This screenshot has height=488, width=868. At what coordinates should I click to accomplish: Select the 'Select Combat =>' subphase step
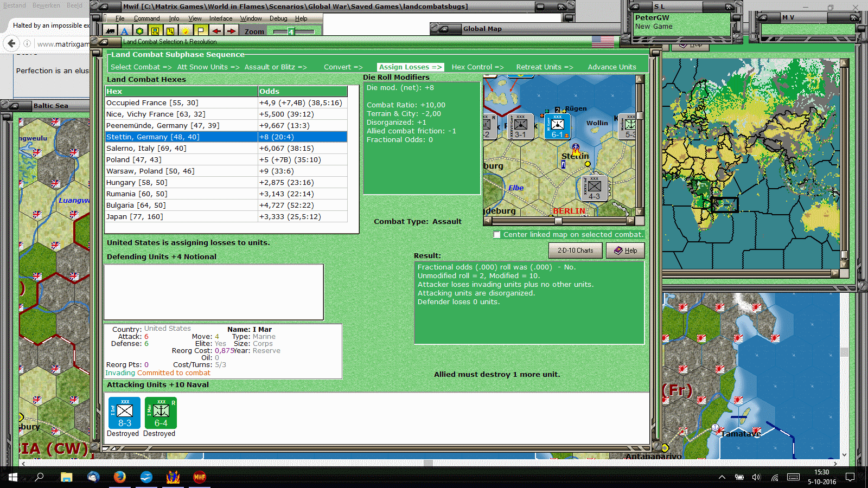pyautogui.click(x=141, y=67)
